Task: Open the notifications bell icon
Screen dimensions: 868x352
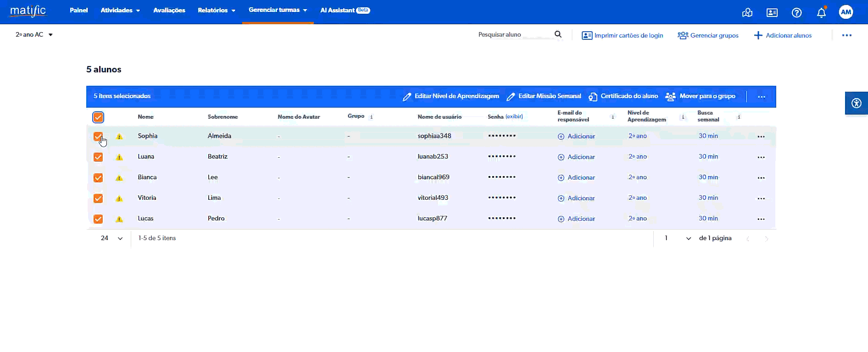Action: [821, 13]
